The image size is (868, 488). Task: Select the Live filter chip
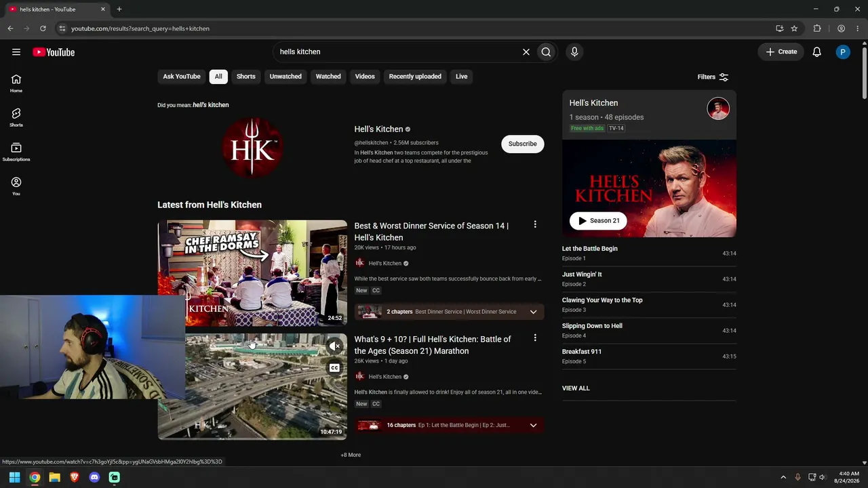click(461, 77)
